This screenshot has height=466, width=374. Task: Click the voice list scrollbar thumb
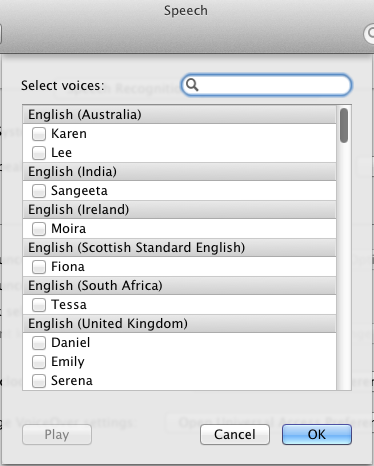[344, 126]
